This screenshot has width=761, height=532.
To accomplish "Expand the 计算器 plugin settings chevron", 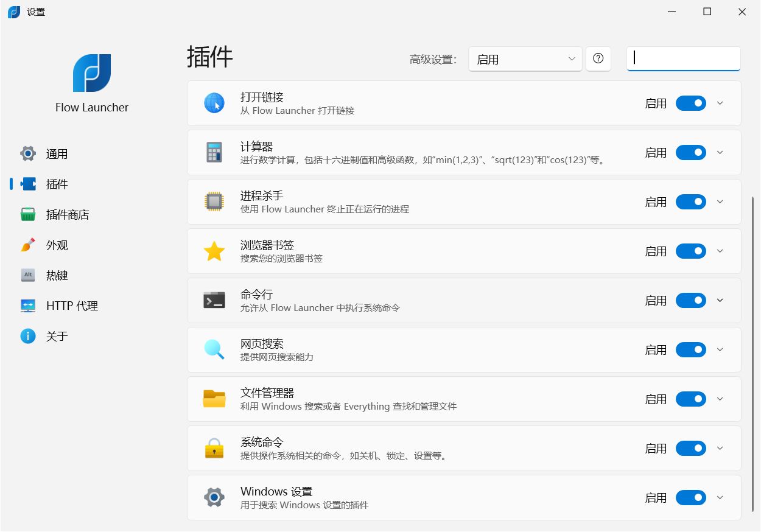I will point(720,153).
